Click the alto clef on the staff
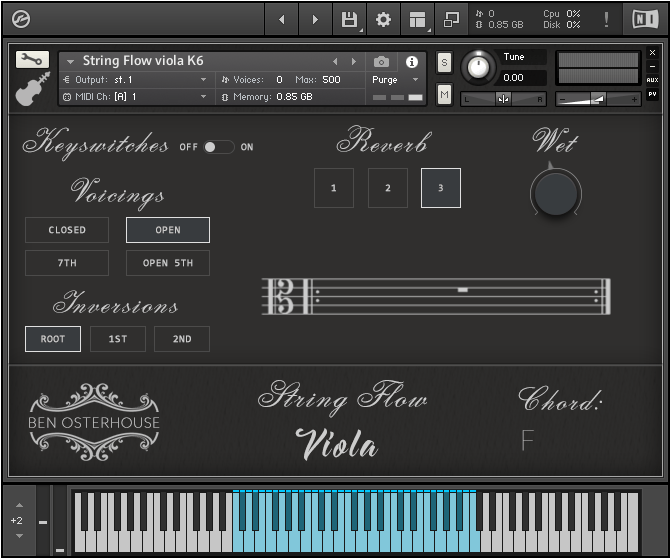The image size is (670, 558). [285, 297]
